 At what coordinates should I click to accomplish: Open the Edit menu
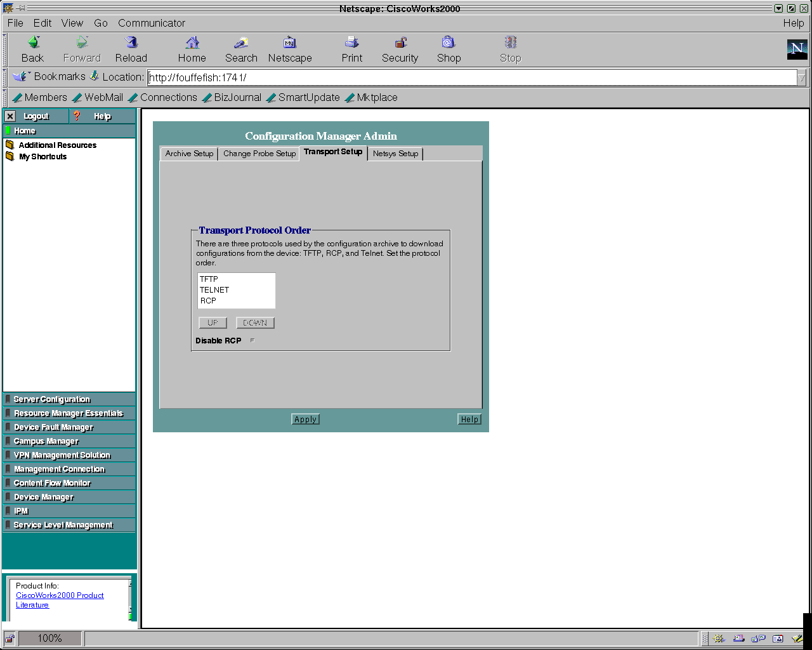[43, 23]
